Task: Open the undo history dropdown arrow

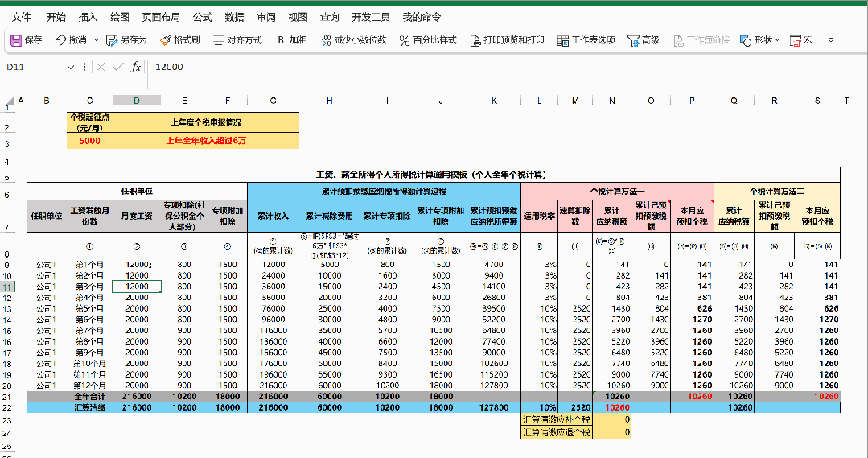Action: pyautogui.click(x=97, y=40)
